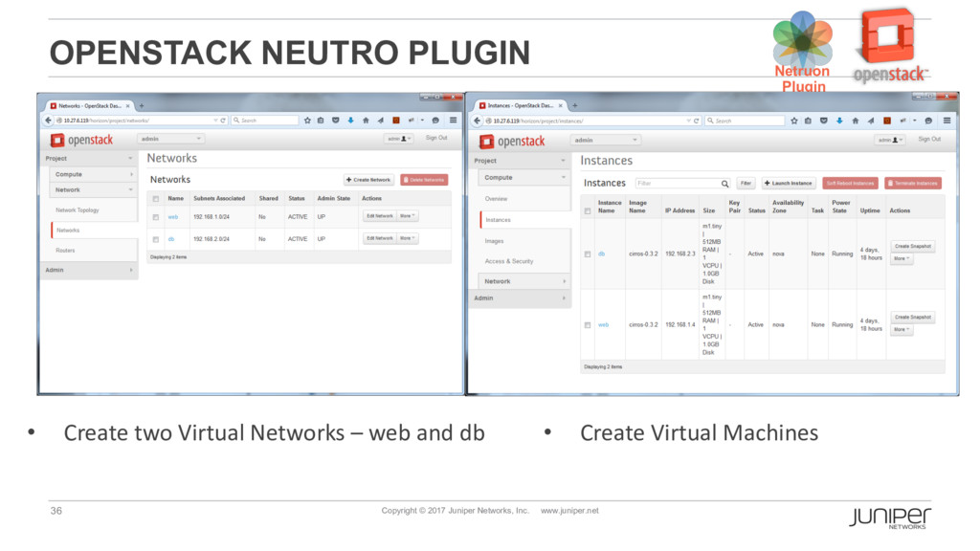Home icon in Instances browser toolbar
This screenshot has height=551, width=980.
pos(855,121)
